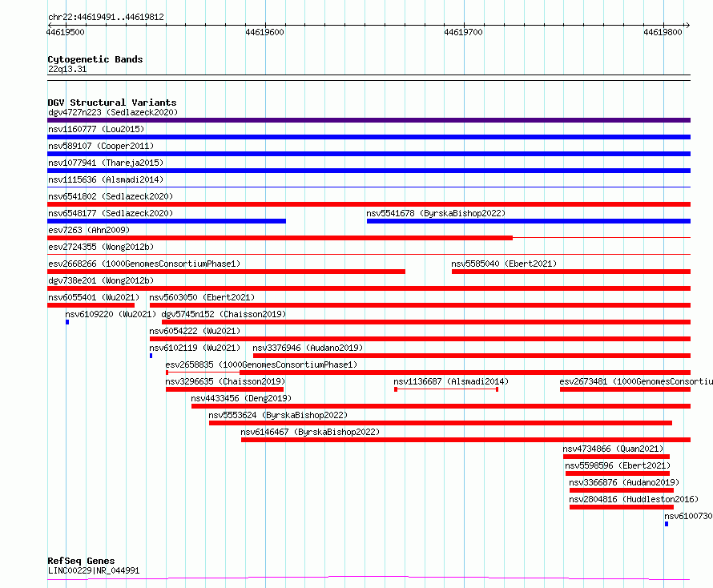
Task: Click the small blue nsv6109220 marker
Action: (x=67, y=322)
